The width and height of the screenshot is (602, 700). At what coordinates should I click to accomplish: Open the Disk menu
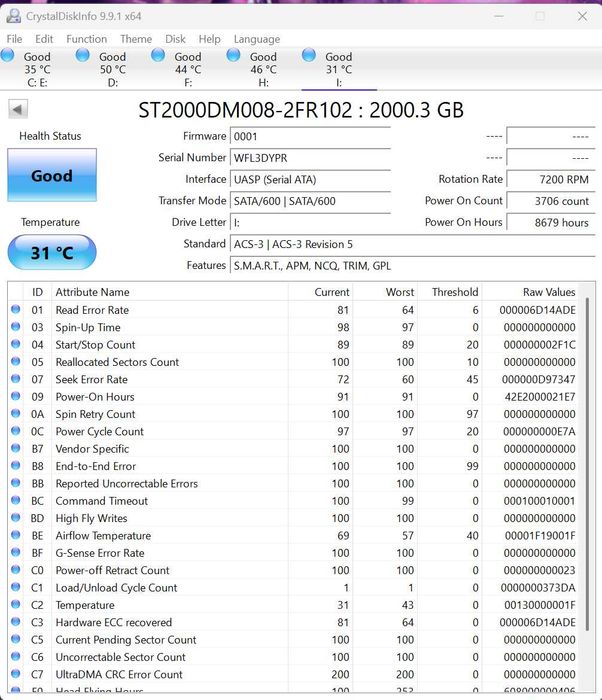tap(175, 39)
